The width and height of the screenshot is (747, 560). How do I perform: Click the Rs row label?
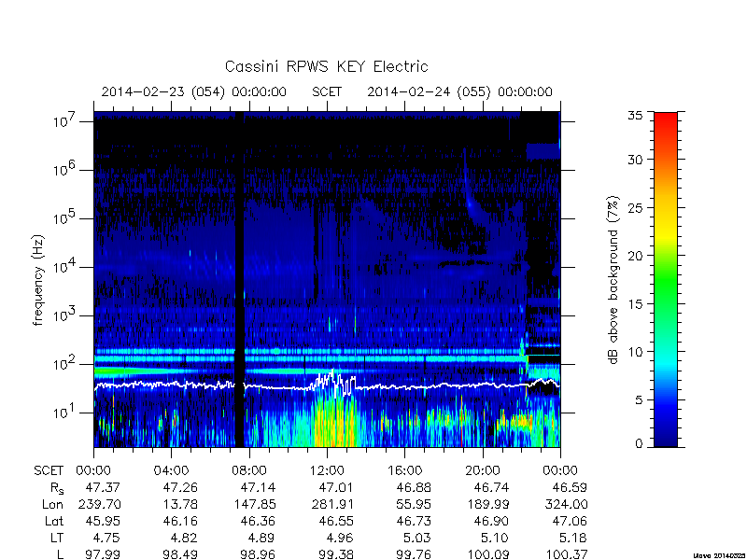coord(56,488)
